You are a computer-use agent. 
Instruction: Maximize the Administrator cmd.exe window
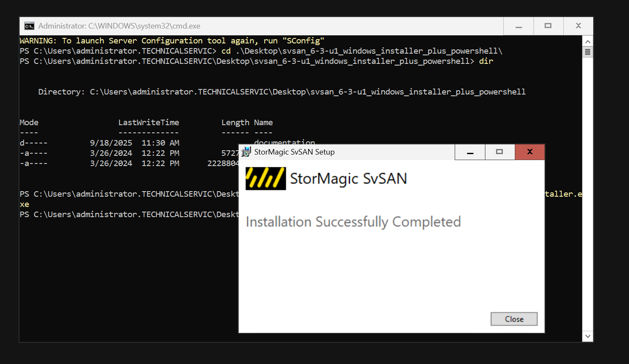point(548,26)
